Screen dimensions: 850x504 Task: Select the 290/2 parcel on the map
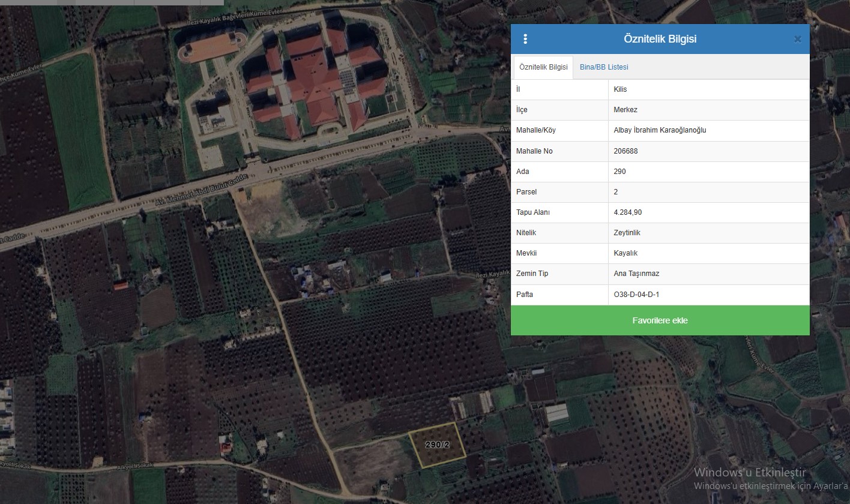point(437,445)
